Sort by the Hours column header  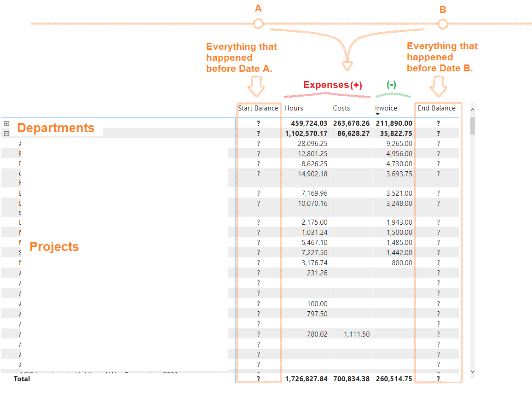(294, 108)
